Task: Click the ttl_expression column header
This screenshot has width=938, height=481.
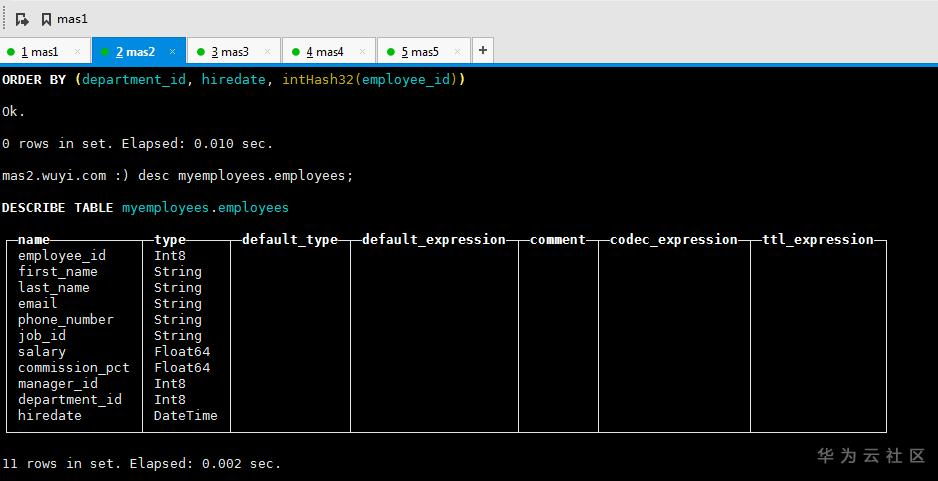Action: 818,239
